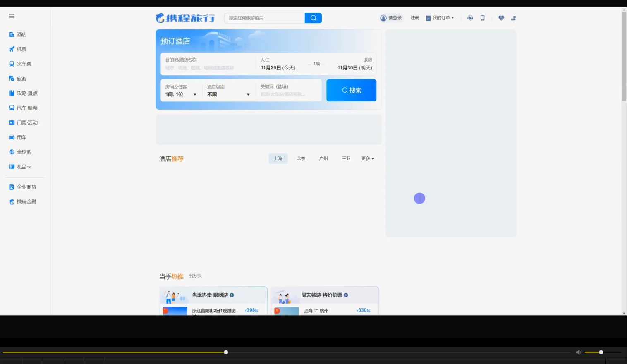Open the 我的订单 orders dropdown
This screenshot has height=364, width=627.
point(440,18)
